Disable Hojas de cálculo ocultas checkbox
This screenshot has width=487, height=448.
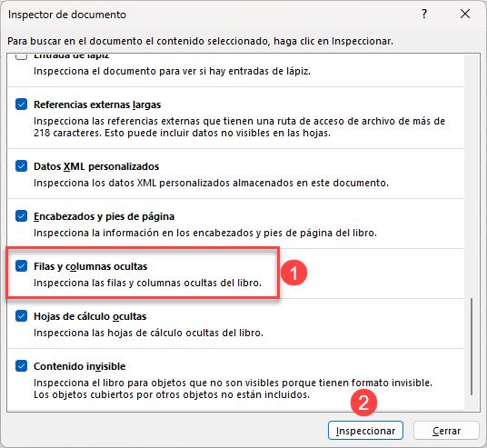21,316
